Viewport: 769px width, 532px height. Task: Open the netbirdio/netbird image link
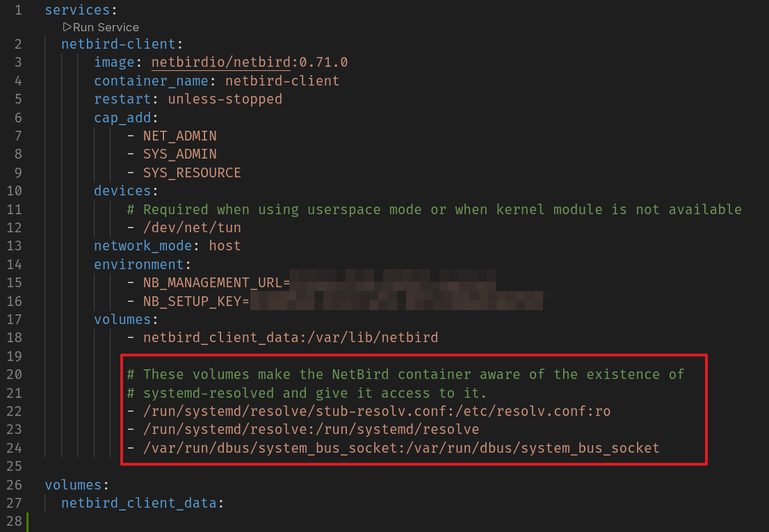(220, 63)
